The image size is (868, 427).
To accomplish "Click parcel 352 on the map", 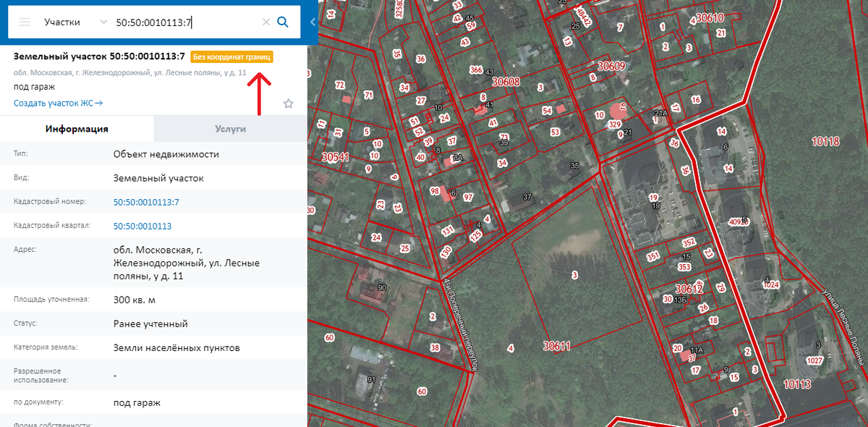I will coord(689,242).
